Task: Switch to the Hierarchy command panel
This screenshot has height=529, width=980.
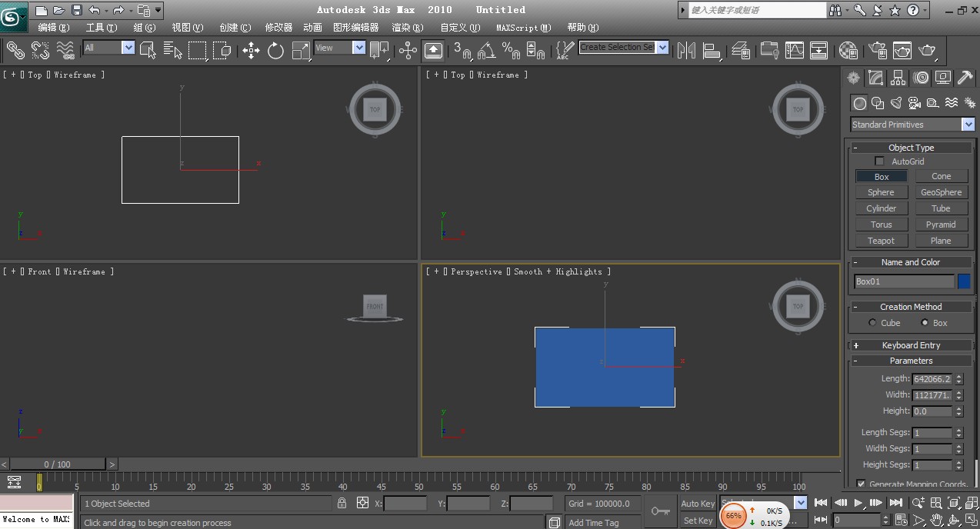Action: pos(898,77)
